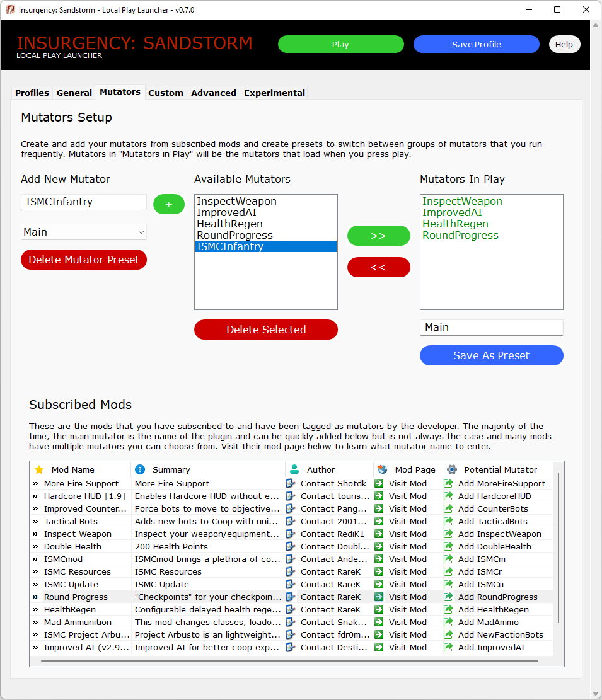The height and width of the screenshot is (700, 602).
Task: Click the Save Profile button
Action: tap(476, 44)
